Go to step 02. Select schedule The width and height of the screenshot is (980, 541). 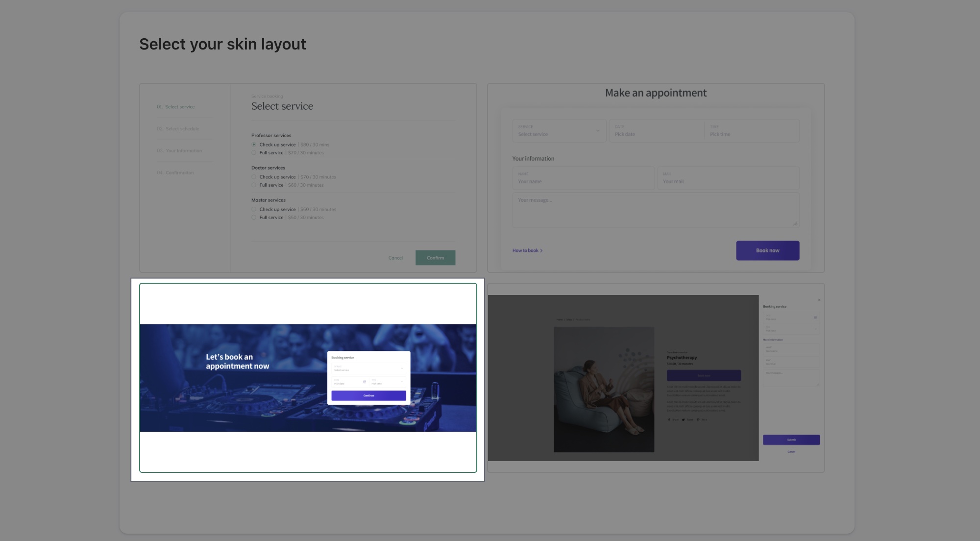click(x=178, y=129)
